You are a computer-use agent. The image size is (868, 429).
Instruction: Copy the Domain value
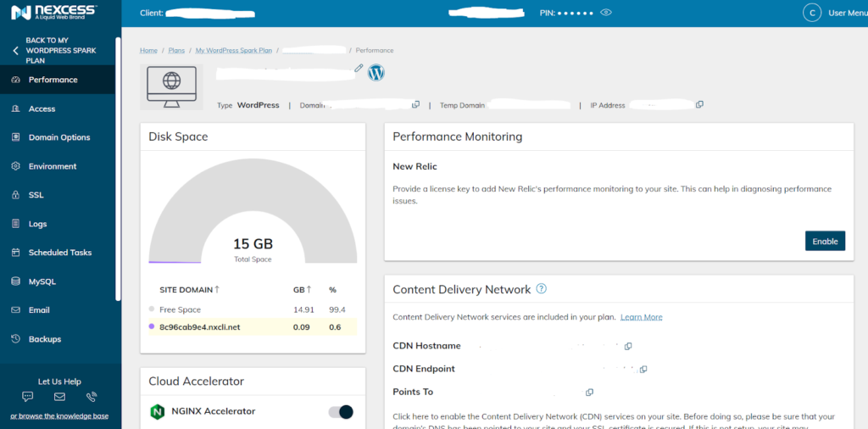click(x=415, y=104)
